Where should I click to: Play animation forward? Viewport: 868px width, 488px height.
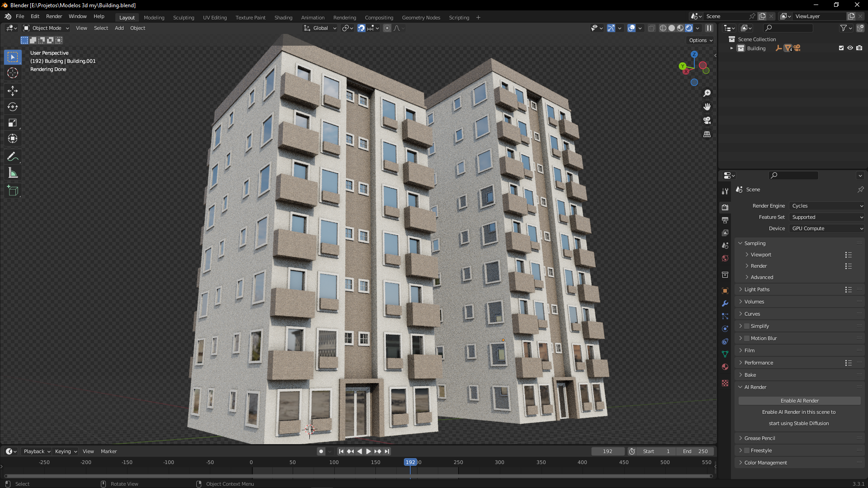(x=368, y=451)
